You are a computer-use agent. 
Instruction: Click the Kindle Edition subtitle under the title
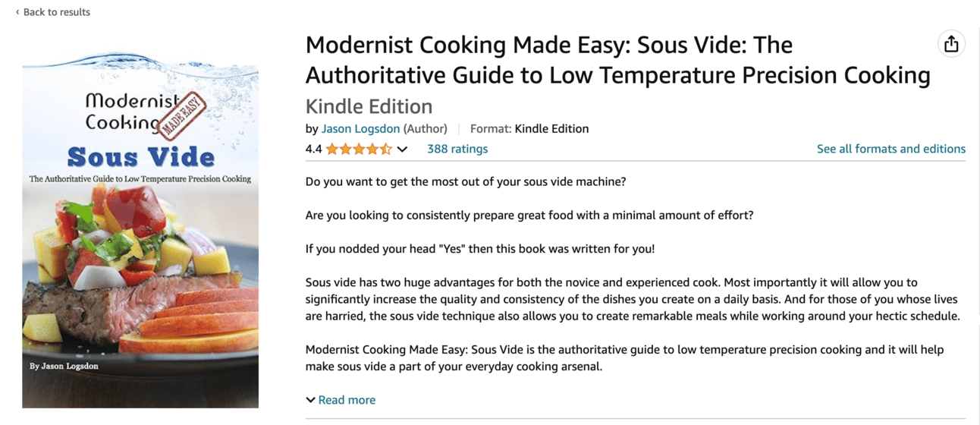(369, 106)
